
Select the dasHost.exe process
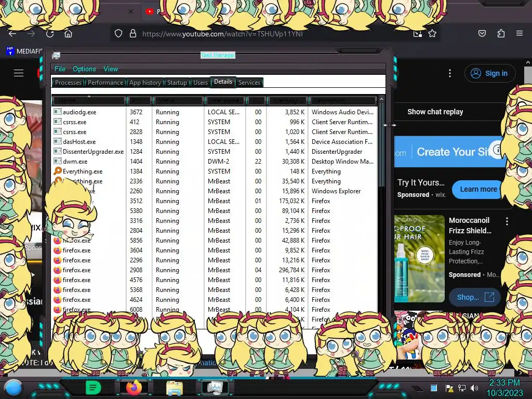(x=215, y=141)
